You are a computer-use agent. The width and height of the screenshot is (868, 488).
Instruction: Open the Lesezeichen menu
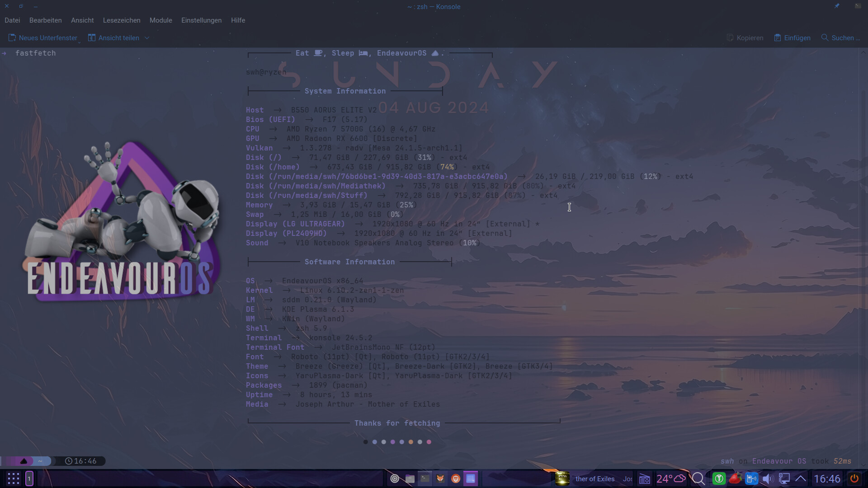click(122, 20)
